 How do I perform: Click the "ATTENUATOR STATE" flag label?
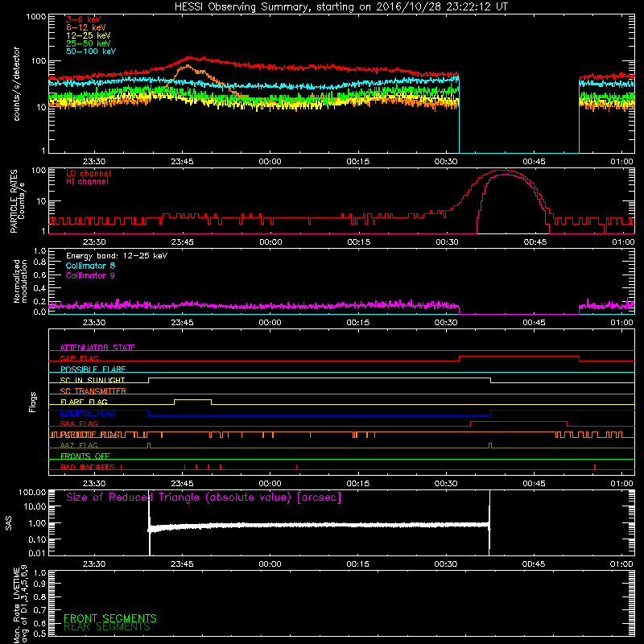(x=97, y=348)
